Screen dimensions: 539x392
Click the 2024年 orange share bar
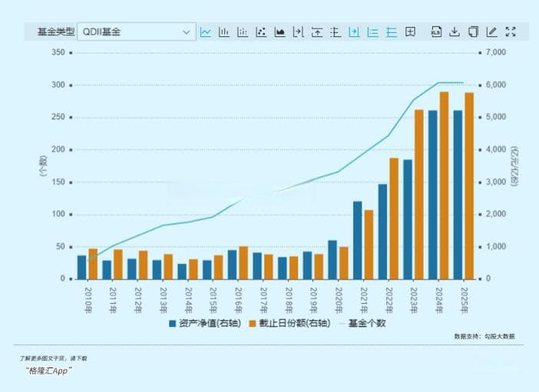tap(444, 186)
